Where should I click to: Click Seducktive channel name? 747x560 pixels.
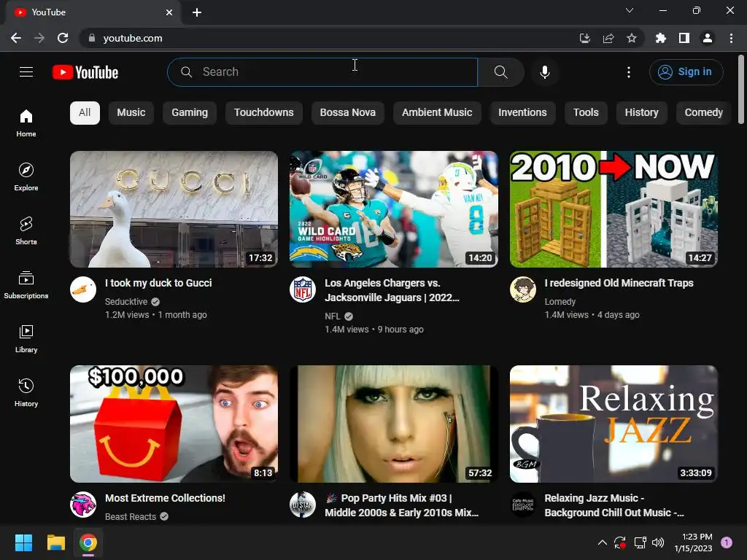pyautogui.click(x=126, y=301)
